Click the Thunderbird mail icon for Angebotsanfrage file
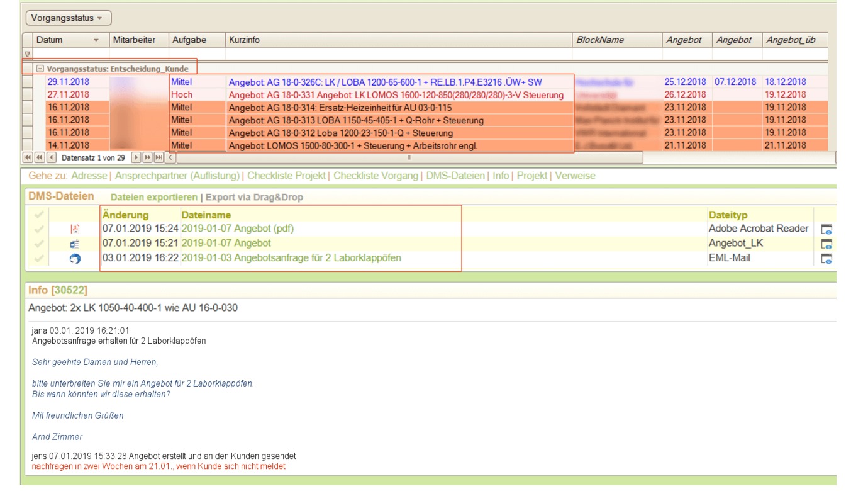The height and width of the screenshot is (491, 868). 75,259
